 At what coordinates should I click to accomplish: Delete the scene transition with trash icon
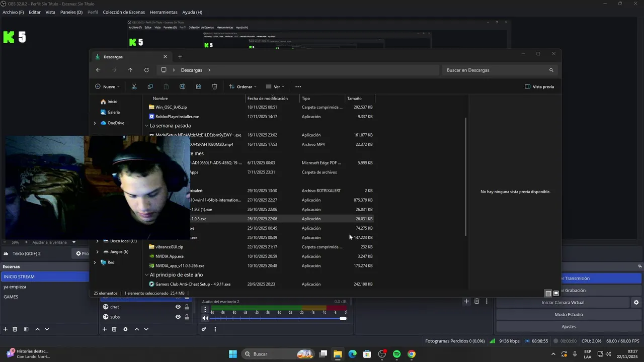tap(477, 301)
